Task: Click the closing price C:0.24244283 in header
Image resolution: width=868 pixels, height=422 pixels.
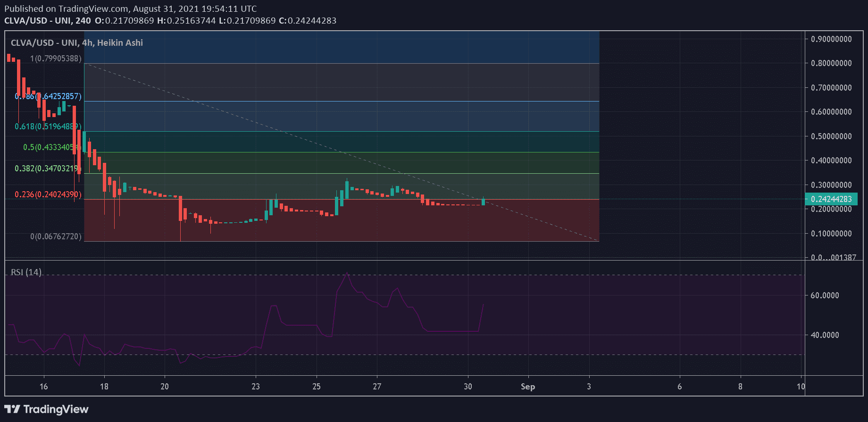Action: coord(308,21)
